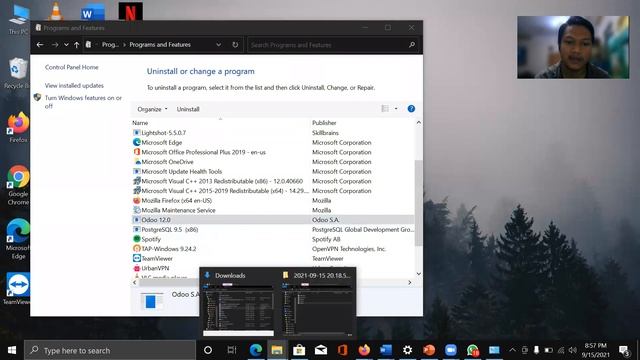Viewport: 640px width, 360px height.
Task: Open PowerPoint from the taskbar
Action: 429,350
